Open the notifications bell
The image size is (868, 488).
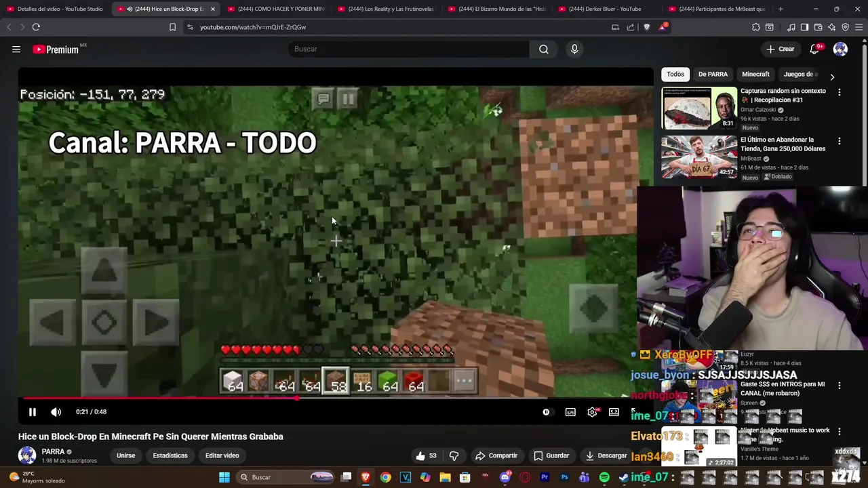[x=815, y=49]
